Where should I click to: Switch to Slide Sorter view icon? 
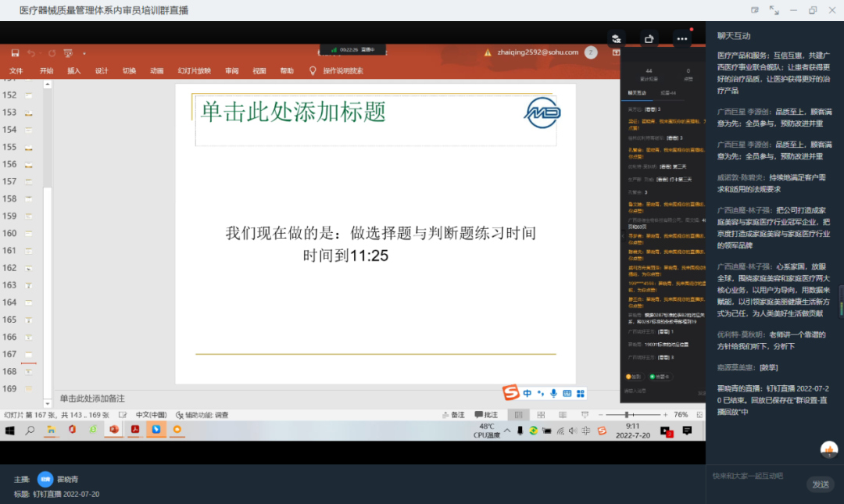[541, 415]
